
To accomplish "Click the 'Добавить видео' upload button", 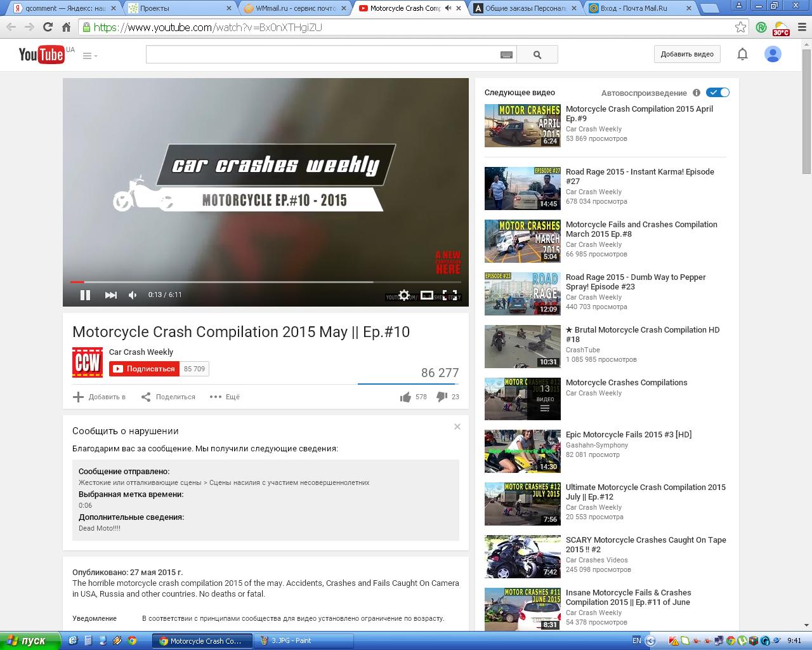I will [x=687, y=54].
